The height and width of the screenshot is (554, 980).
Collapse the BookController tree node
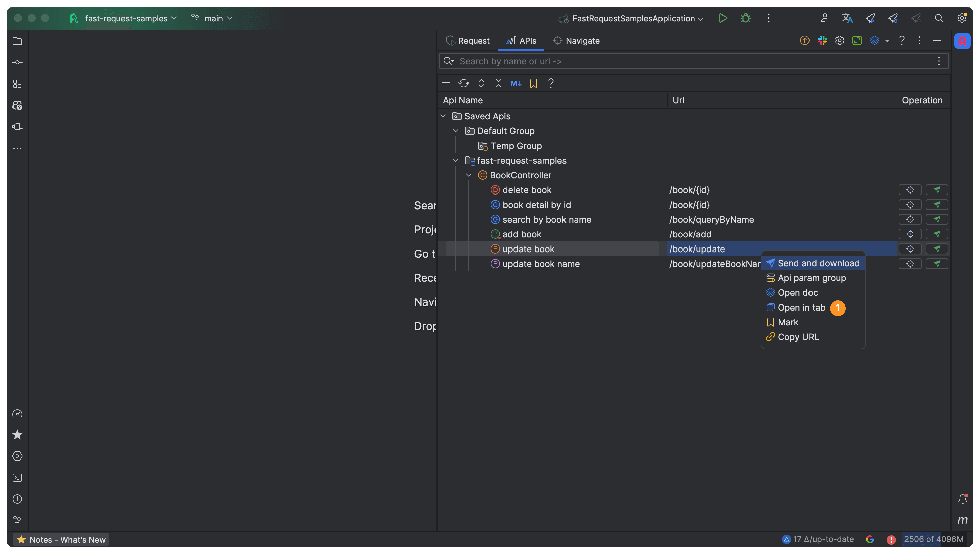click(x=469, y=175)
